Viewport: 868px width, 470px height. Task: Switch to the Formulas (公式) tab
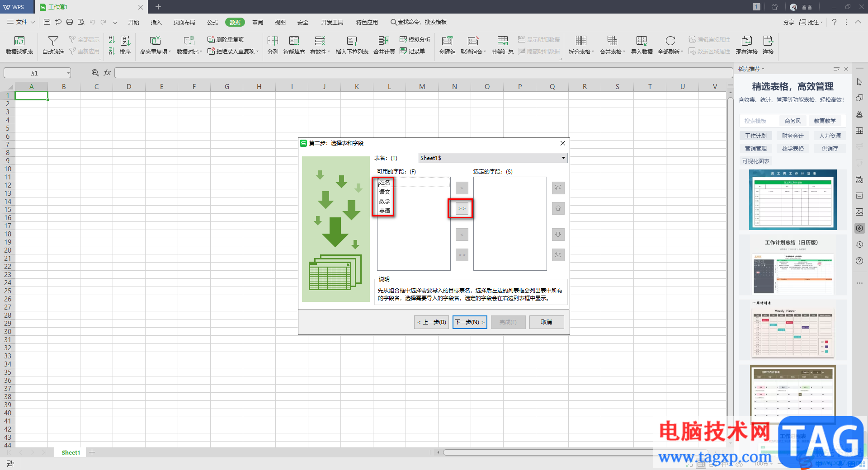pos(212,22)
